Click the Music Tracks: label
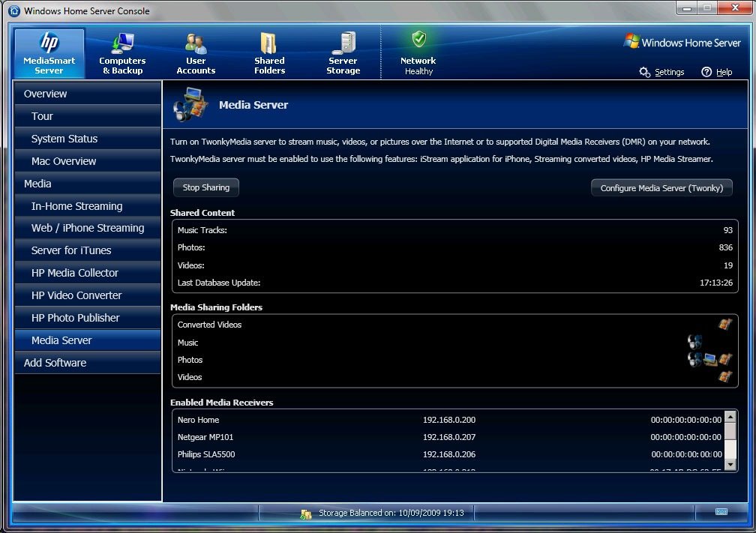 [x=202, y=230]
